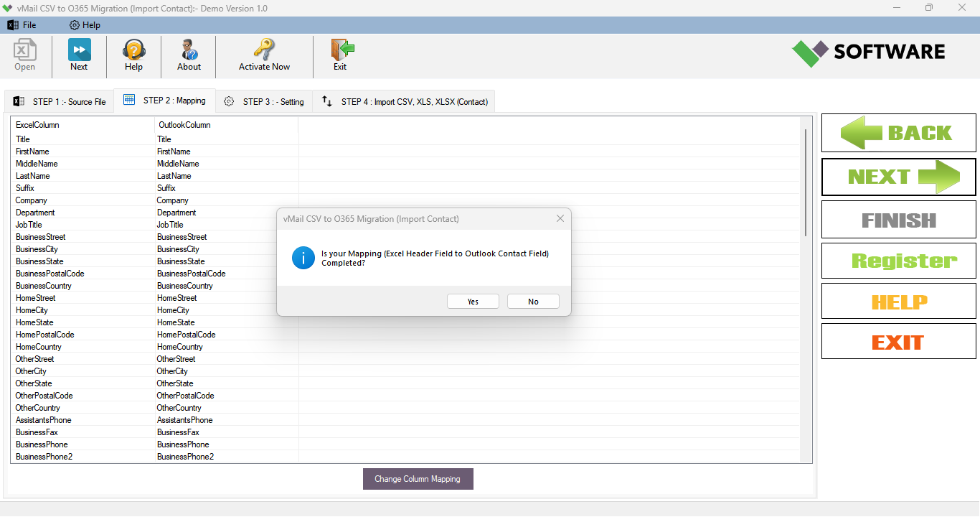Screen dimensions: 980x517
Task: Click the OutlookColumn column header
Action: point(226,125)
